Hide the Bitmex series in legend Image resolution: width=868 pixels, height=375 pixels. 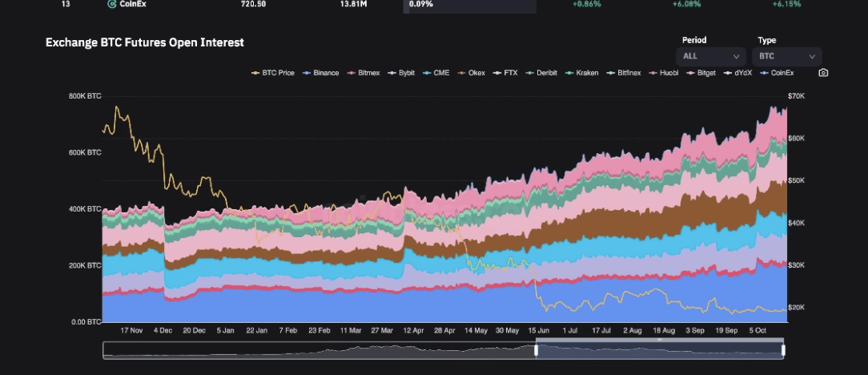click(x=364, y=73)
